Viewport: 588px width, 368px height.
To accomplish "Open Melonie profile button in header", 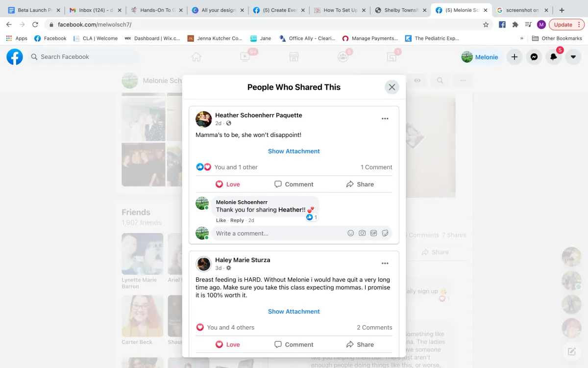I will click(481, 57).
